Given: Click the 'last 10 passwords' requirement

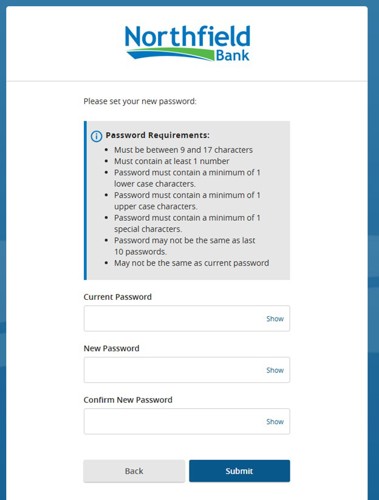Looking at the screenshot, I should 185,246.
